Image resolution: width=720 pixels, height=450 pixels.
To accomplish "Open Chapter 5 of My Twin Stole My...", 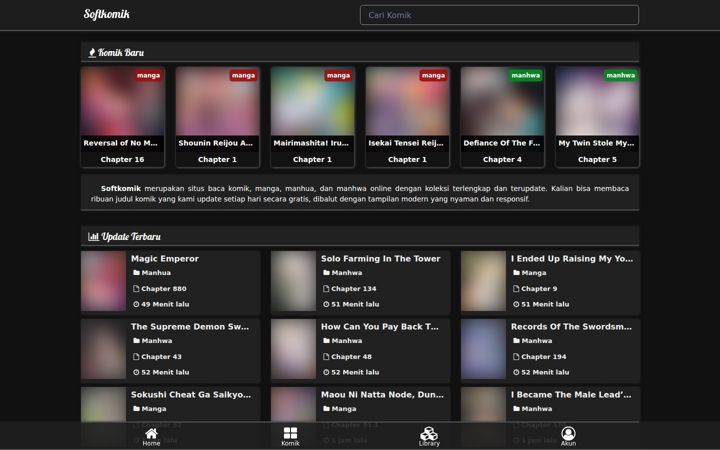I will tap(597, 159).
